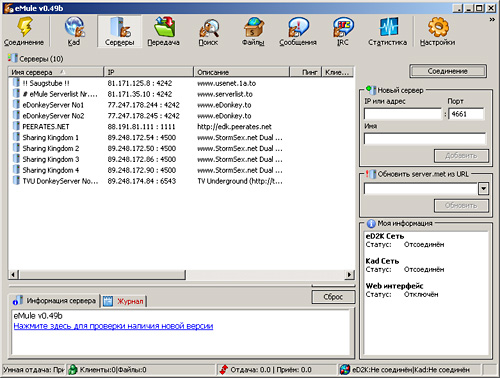Click IP cell 88.191.81.111 : 1111

141,126
